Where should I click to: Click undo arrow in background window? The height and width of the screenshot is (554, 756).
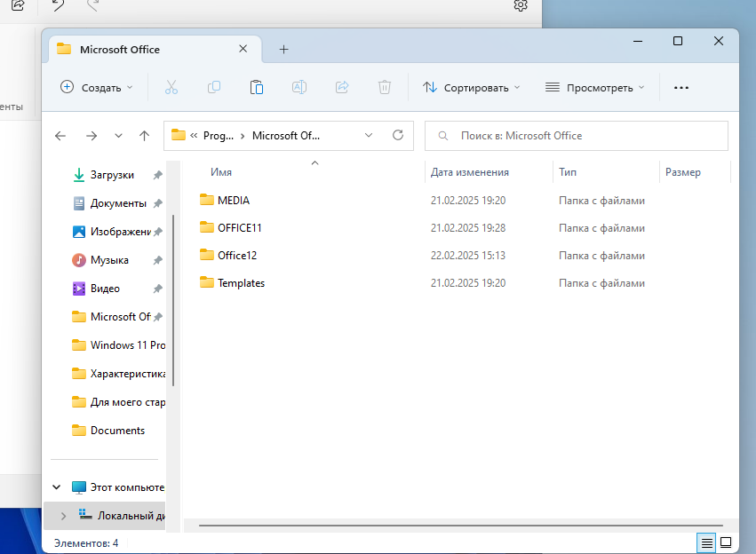tap(59, 5)
